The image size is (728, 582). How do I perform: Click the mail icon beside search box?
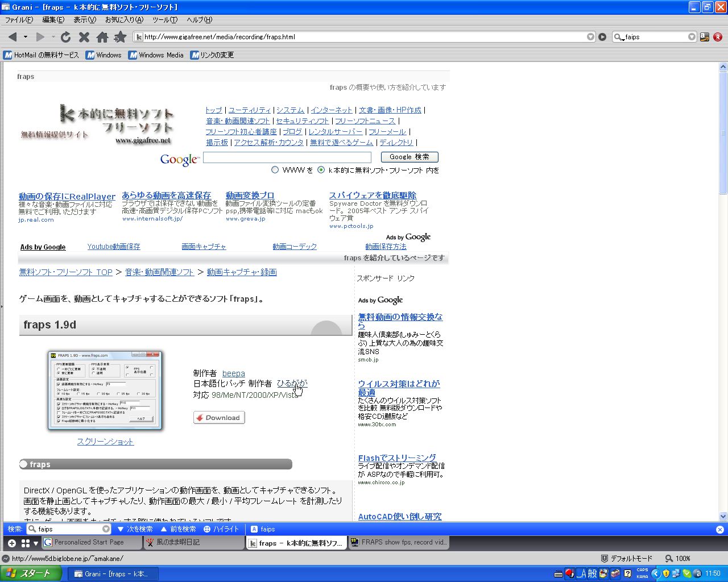(705, 37)
